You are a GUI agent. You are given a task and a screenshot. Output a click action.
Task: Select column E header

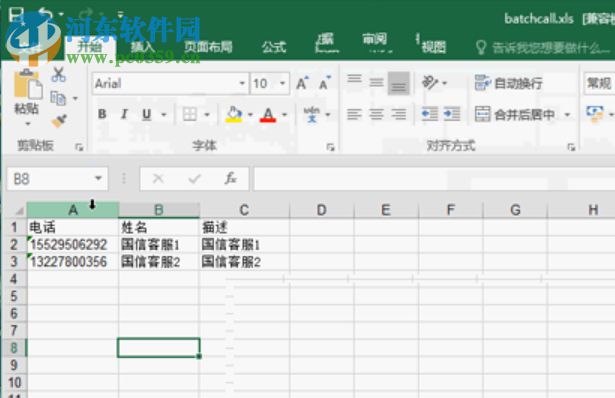(386, 210)
